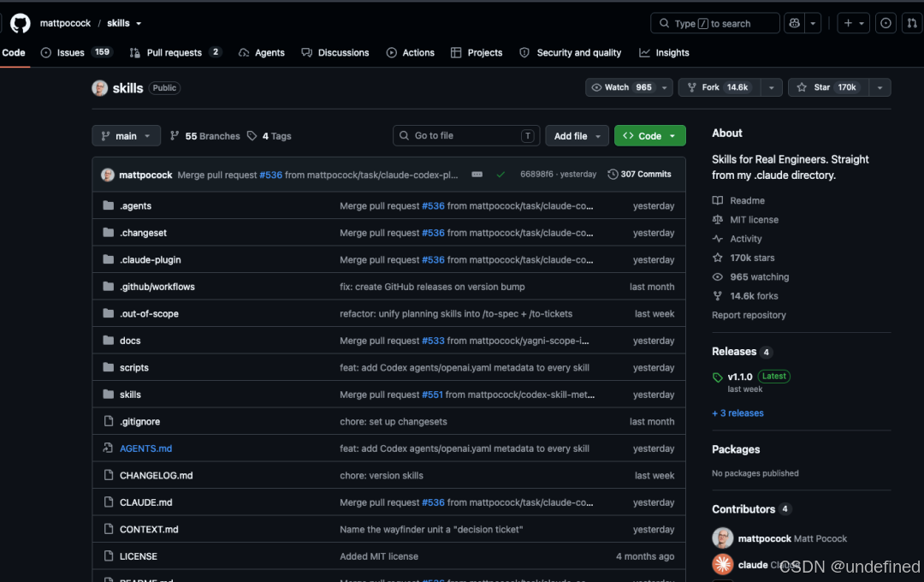This screenshot has width=924, height=582.
Task: Open the 307 Commits history
Action: (x=639, y=175)
